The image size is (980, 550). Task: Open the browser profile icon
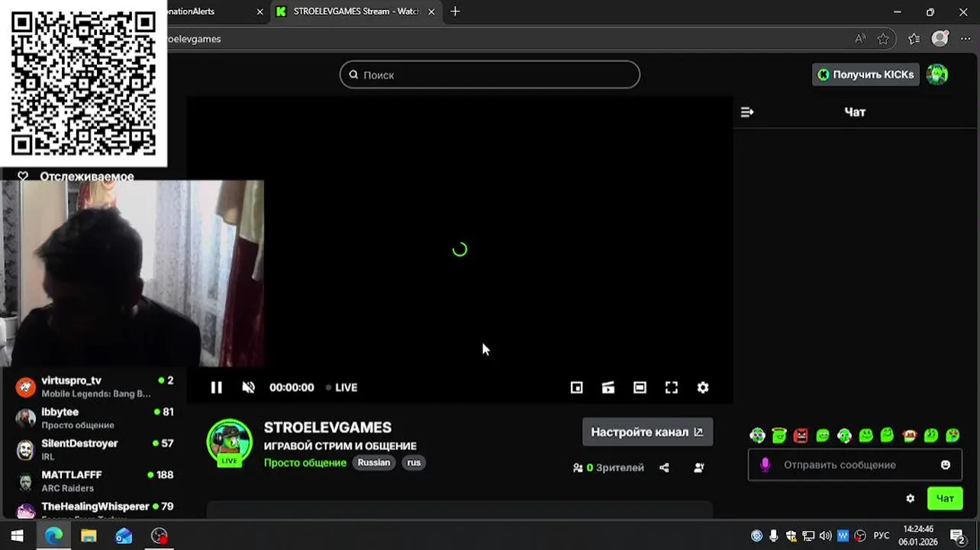click(940, 39)
